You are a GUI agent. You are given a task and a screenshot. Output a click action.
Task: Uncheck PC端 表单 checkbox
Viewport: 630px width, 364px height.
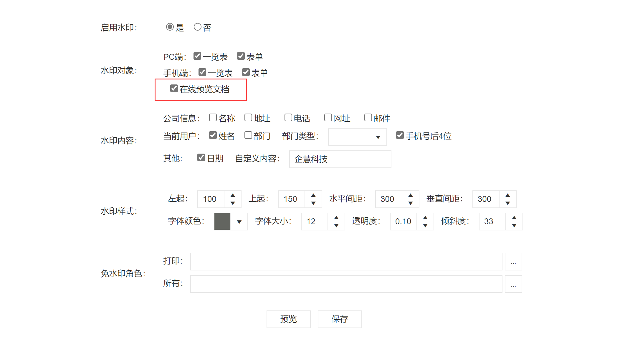[241, 56]
